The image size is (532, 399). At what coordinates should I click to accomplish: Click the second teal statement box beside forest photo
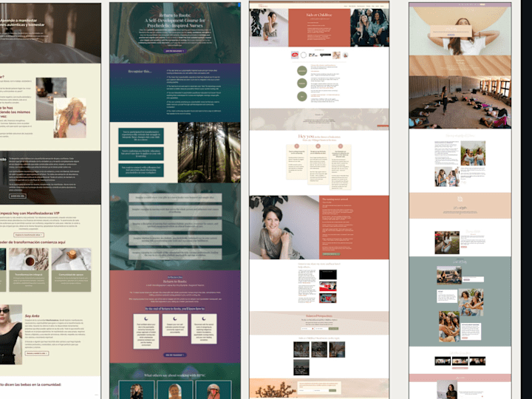(x=141, y=154)
